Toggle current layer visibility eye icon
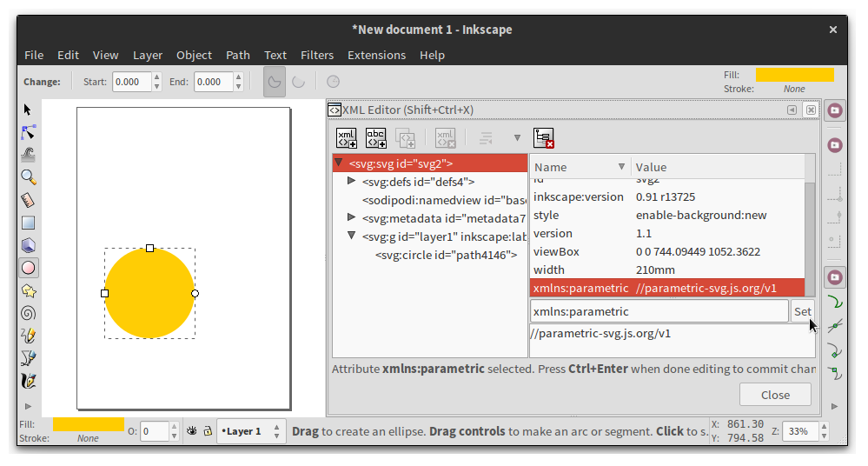 click(191, 431)
